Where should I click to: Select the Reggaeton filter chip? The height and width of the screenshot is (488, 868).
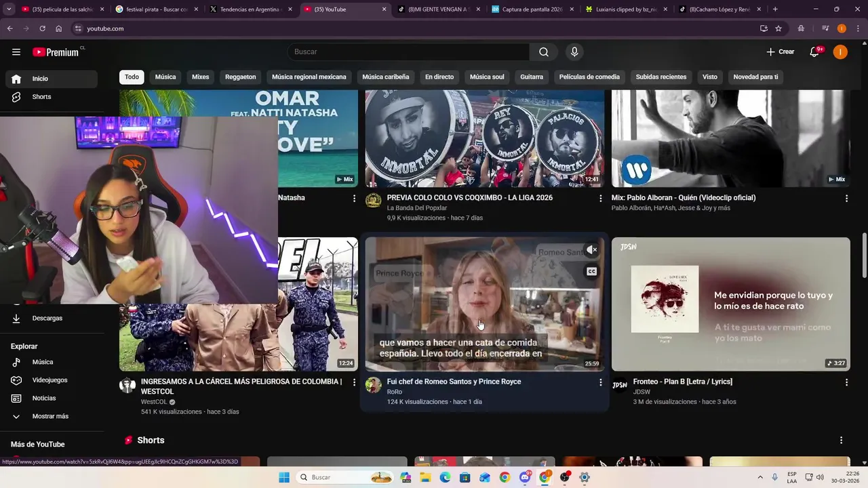click(241, 77)
